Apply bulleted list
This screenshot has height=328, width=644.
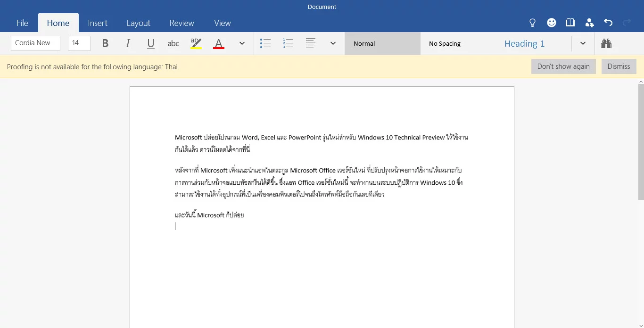265,43
